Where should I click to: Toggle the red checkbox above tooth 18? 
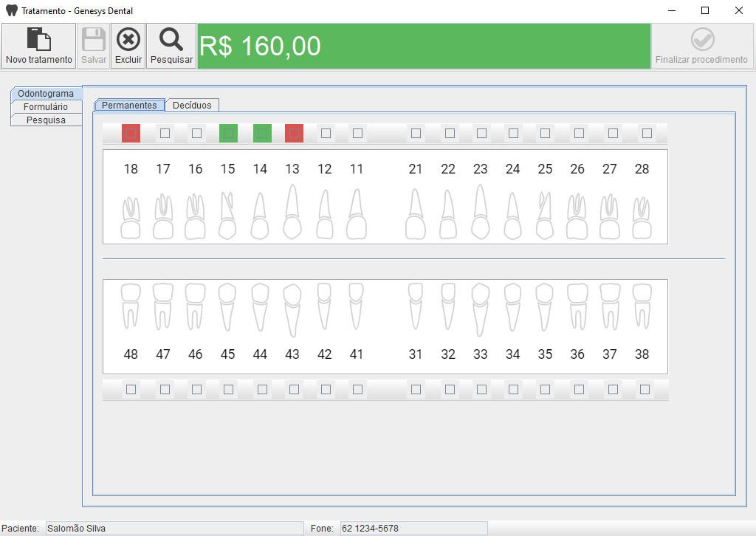pyautogui.click(x=131, y=134)
